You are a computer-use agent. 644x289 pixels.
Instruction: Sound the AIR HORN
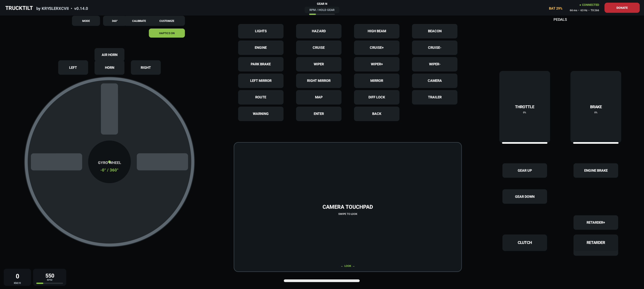[109, 55]
